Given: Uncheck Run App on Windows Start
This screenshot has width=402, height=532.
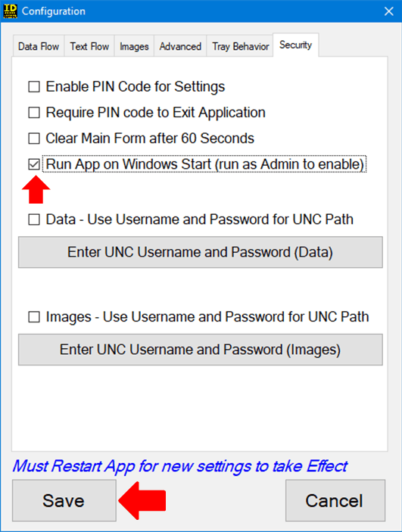Looking at the screenshot, I should coord(34,164).
